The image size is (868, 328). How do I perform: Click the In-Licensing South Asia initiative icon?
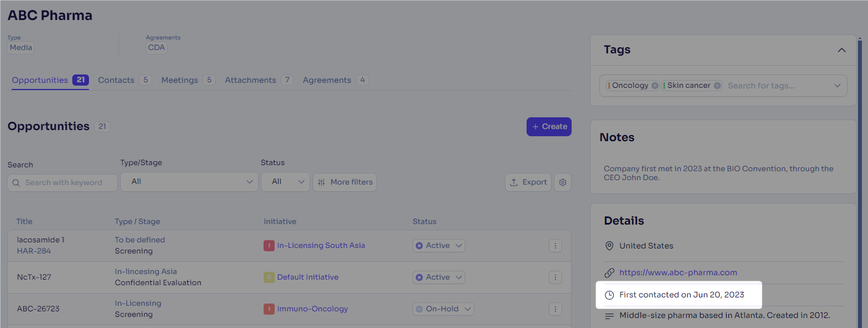click(x=269, y=246)
